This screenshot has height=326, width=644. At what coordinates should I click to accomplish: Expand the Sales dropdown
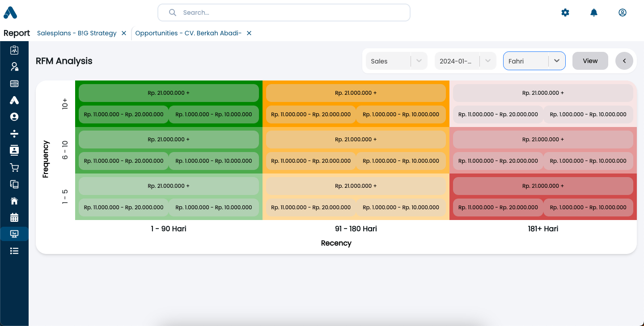point(397,61)
